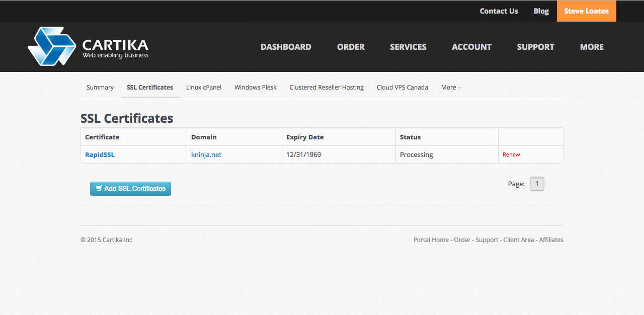The image size is (644, 315).
Task: Open the kninja.net domain link
Action: tap(206, 154)
